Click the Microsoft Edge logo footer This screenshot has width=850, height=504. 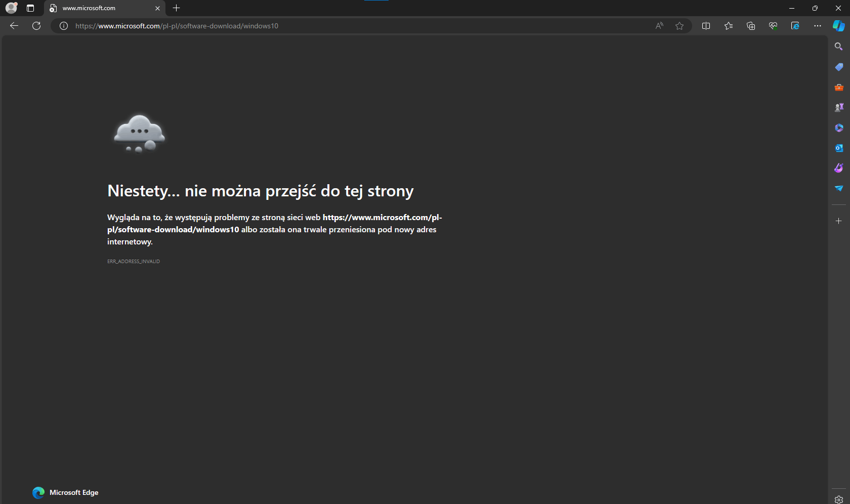tap(65, 492)
